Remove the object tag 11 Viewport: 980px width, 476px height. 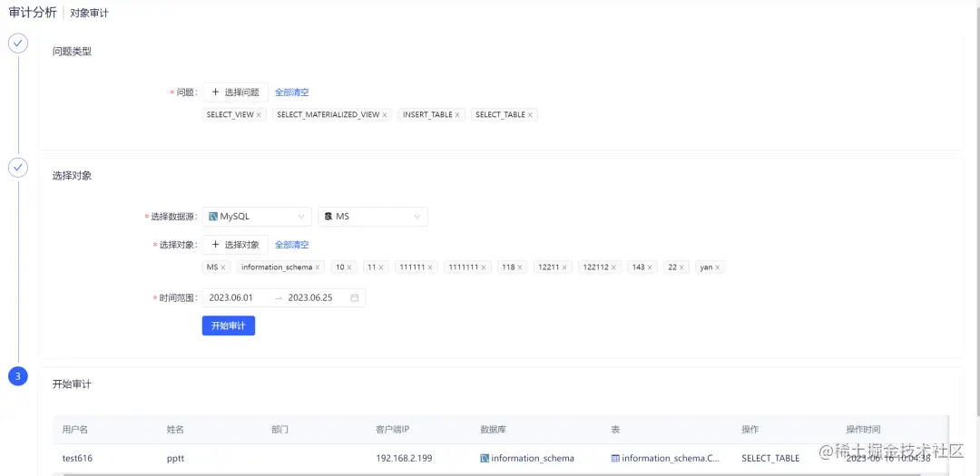point(381,267)
